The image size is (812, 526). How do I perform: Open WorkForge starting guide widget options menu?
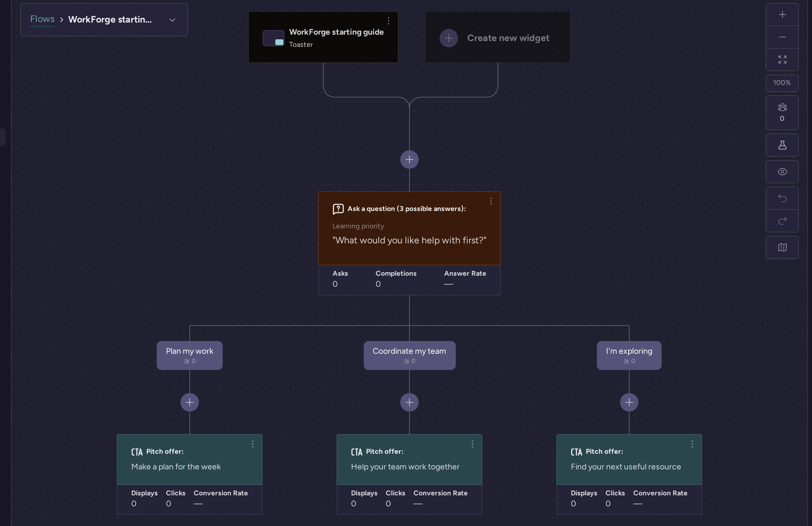388,21
